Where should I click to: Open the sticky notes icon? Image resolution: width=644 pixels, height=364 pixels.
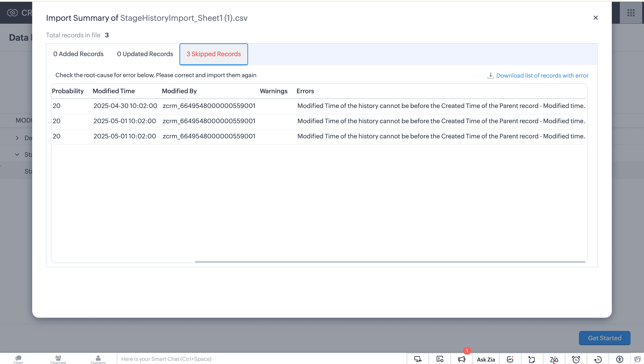tap(532, 359)
